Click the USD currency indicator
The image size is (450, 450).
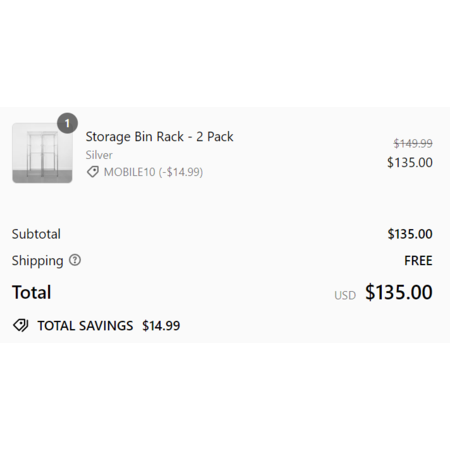click(x=345, y=295)
